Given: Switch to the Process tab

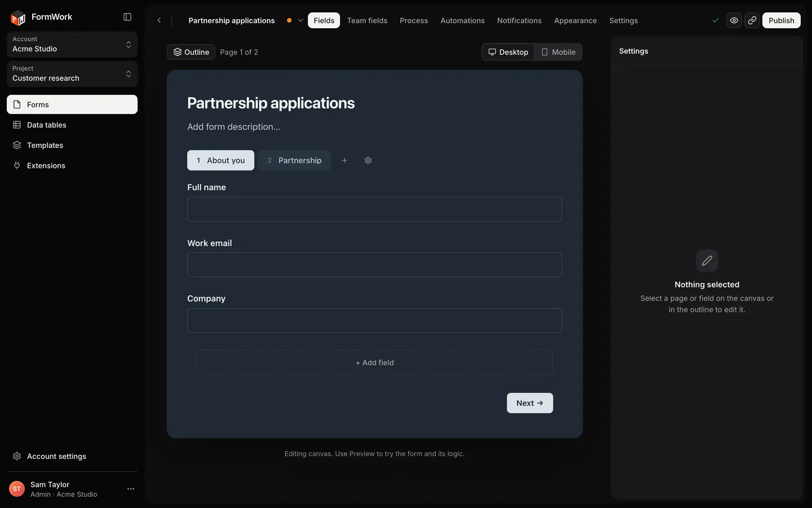Looking at the screenshot, I should click(414, 20).
